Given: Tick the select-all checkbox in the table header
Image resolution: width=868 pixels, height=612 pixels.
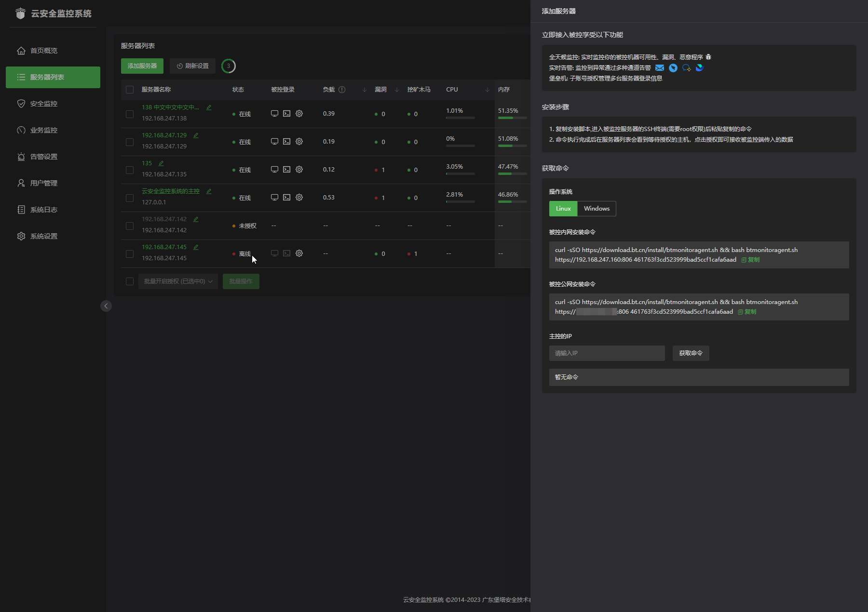Looking at the screenshot, I should [x=130, y=90].
